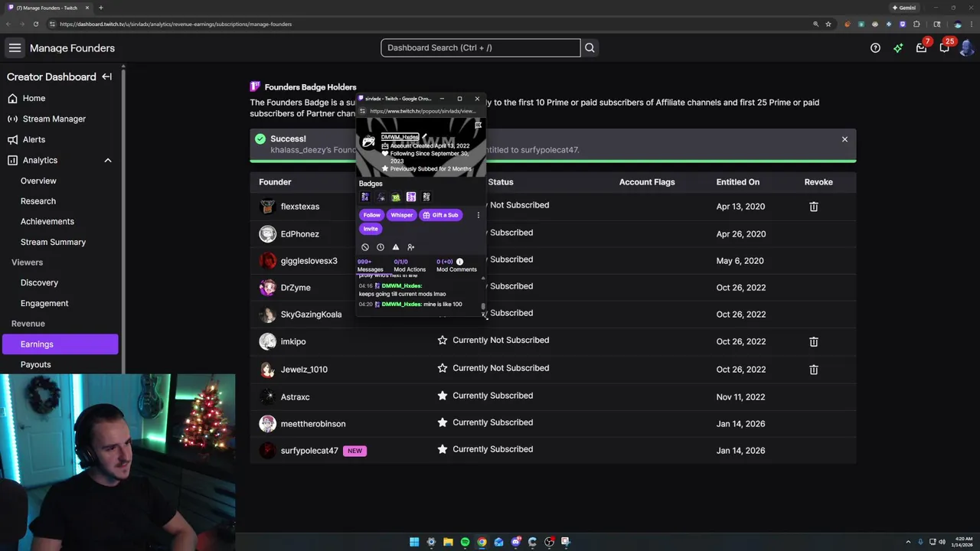Click the timeout clock icon in popout
Viewport: 980px width, 551px height.
pyautogui.click(x=381, y=247)
